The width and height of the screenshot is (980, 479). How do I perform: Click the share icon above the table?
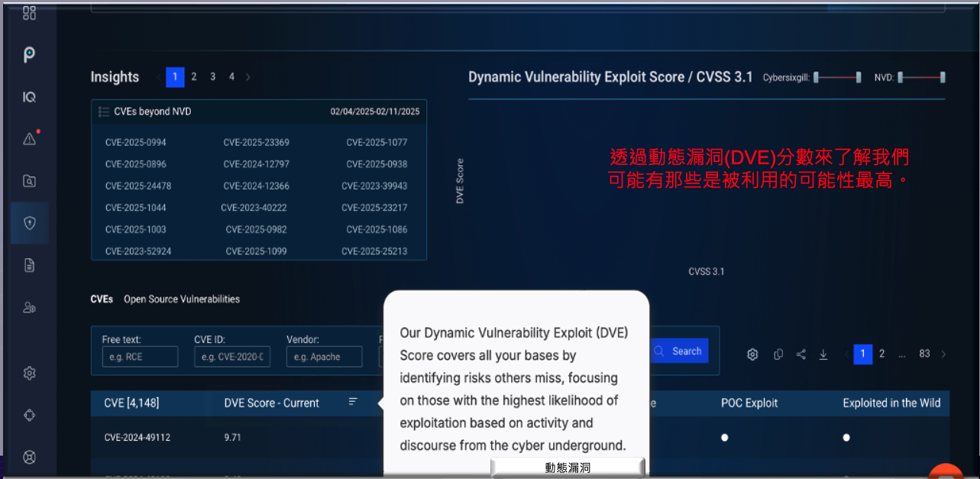tap(801, 354)
